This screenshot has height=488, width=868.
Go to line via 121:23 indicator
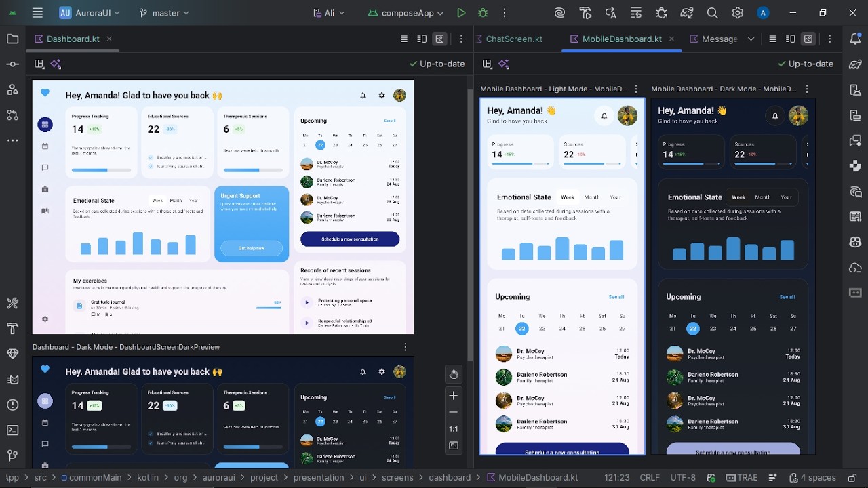(616, 477)
